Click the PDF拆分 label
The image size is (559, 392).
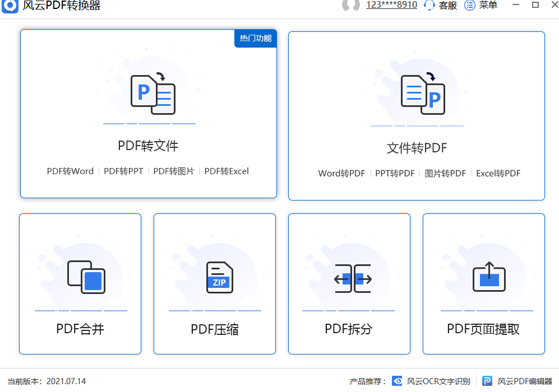pyautogui.click(x=349, y=329)
